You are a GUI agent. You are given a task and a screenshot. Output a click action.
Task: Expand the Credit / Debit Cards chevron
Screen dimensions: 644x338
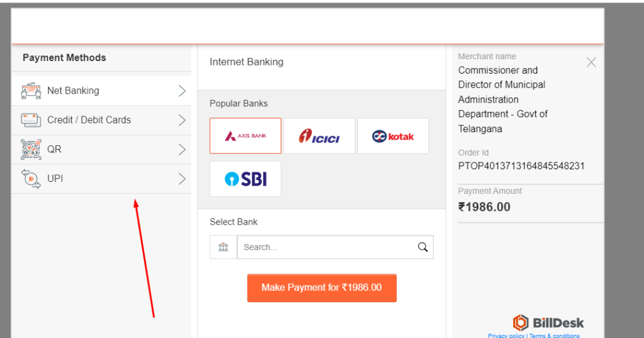click(x=182, y=120)
